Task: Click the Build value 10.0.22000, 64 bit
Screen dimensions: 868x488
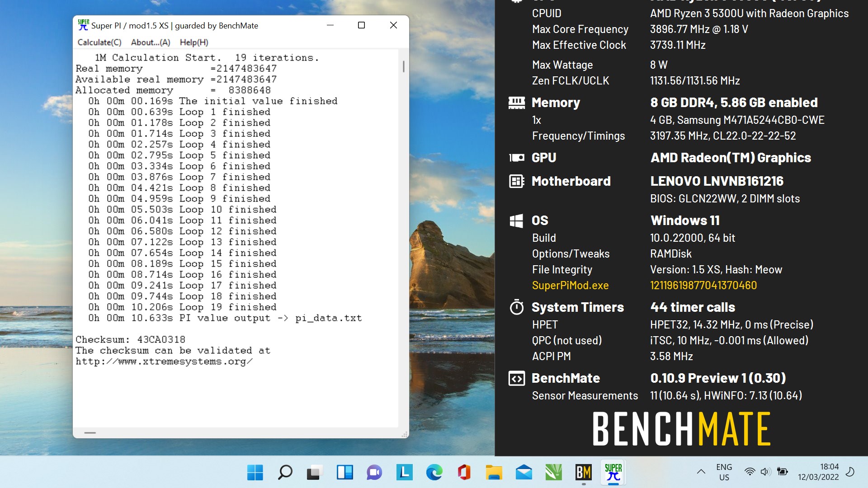Action: pyautogui.click(x=693, y=238)
